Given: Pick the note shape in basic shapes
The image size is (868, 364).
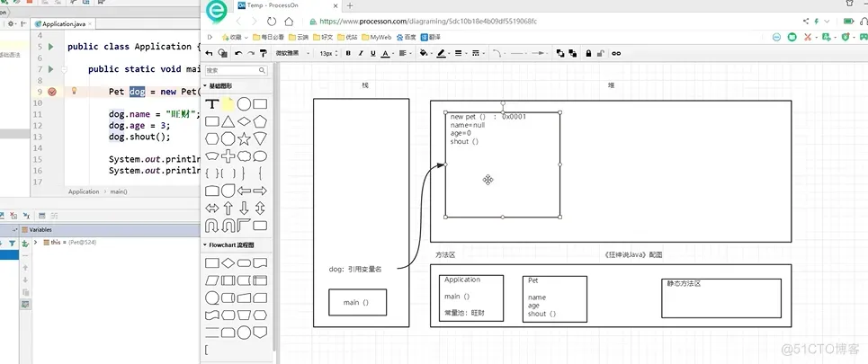Looking at the screenshot, I should (x=228, y=104).
